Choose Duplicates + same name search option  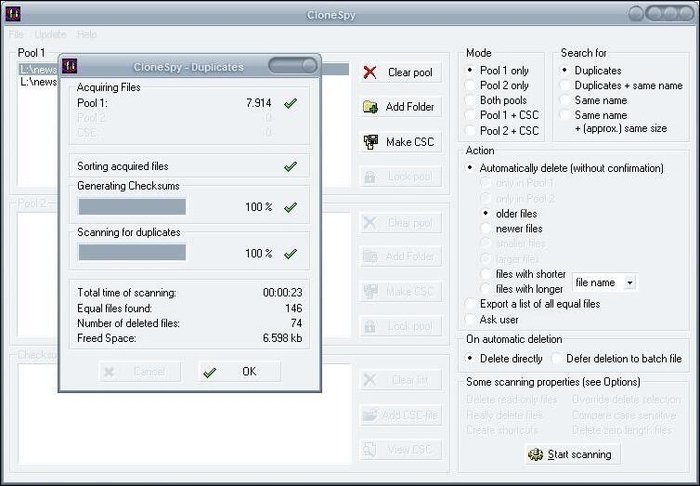pyautogui.click(x=565, y=85)
